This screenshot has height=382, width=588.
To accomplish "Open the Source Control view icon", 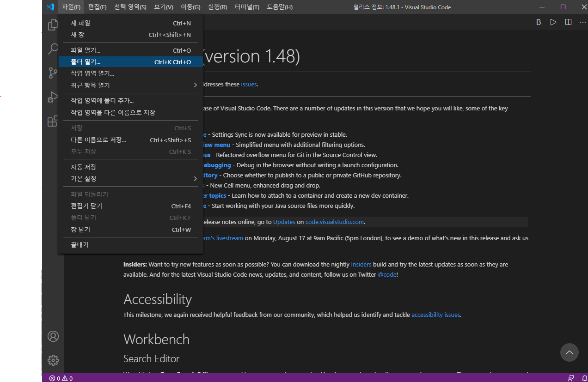I will [53, 73].
